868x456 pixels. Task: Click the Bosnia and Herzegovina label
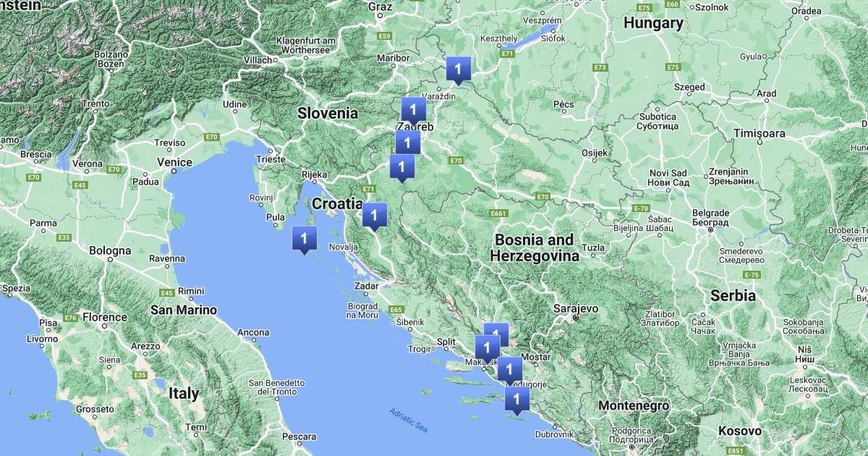(x=534, y=248)
